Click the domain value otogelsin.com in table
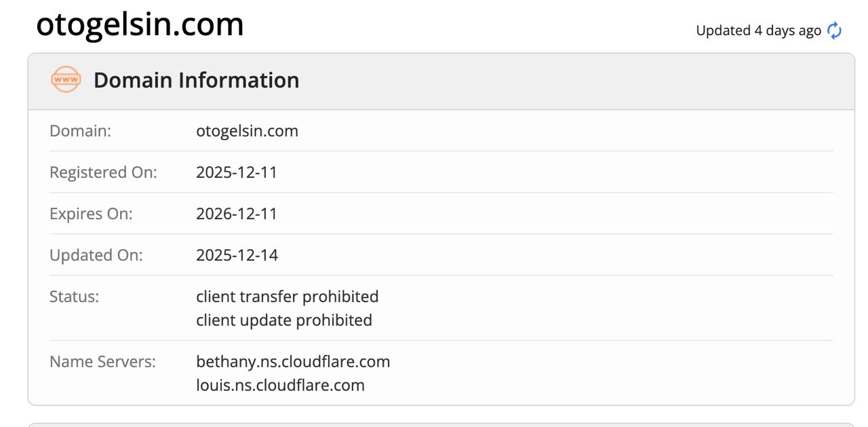This screenshot has height=427, width=868. click(x=247, y=131)
